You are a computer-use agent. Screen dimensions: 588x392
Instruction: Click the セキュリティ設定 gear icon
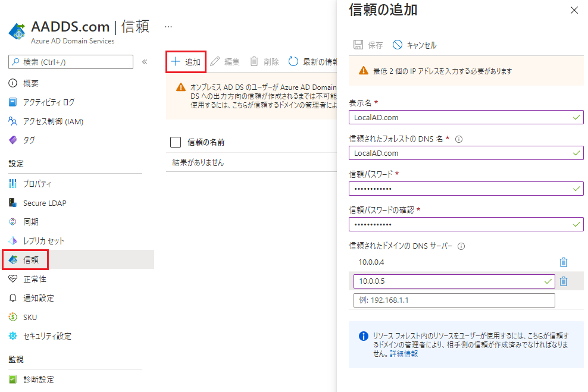click(12, 335)
